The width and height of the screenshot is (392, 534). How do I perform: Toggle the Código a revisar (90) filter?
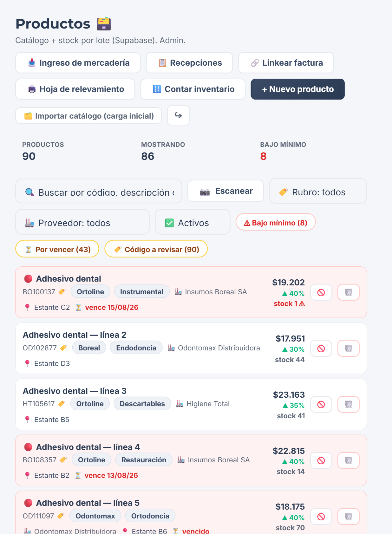pos(156,249)
